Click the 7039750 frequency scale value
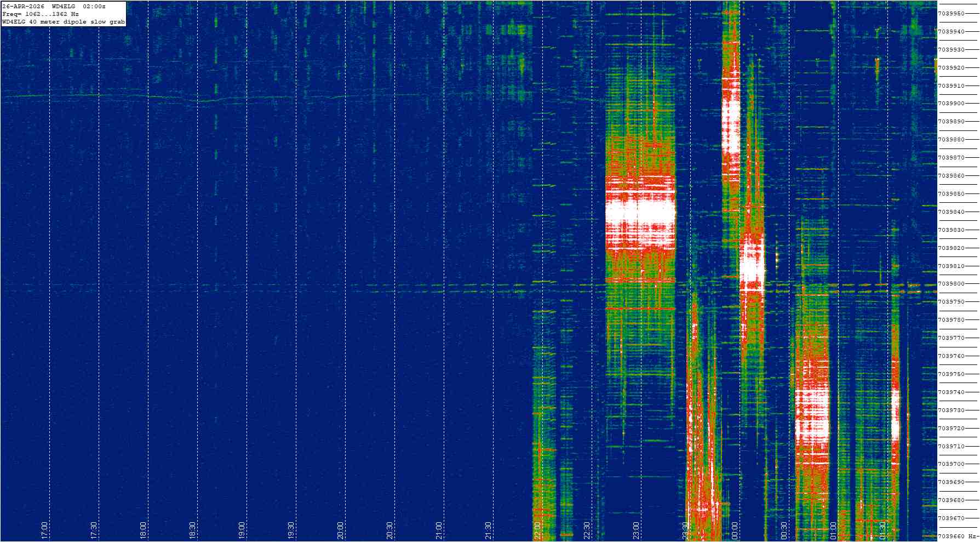This screenshot has height=542, width=980. pos(952,374)
